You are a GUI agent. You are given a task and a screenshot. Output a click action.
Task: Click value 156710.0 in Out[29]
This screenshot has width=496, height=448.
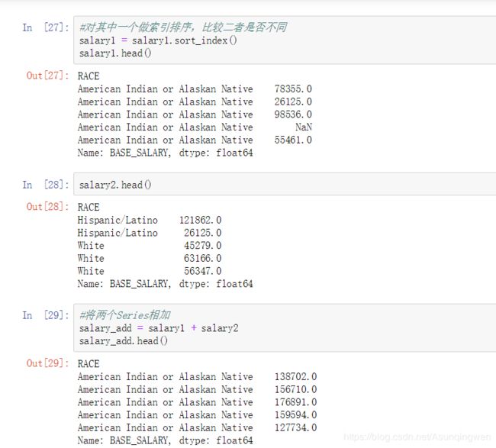point(295,389)
